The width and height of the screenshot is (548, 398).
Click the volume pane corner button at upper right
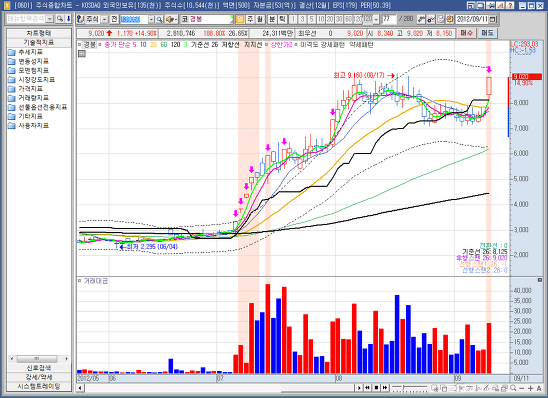click(x=540, y=280)
